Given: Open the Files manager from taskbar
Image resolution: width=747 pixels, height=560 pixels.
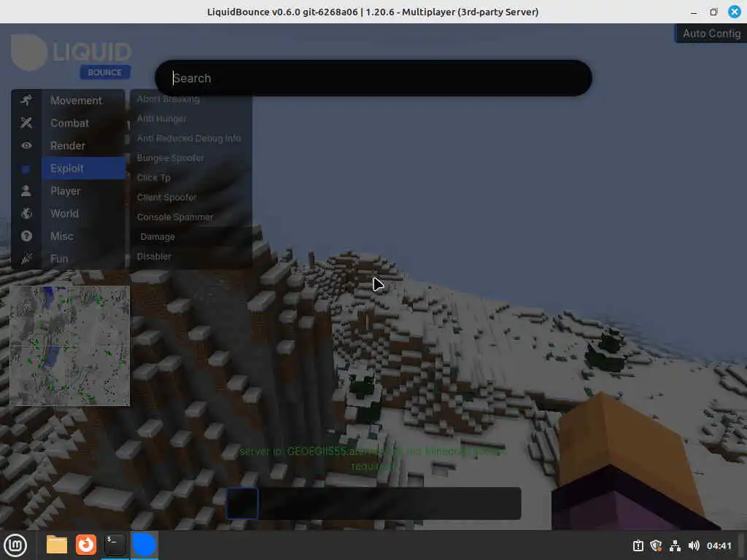Looking at the screenshot, I should 57,545.
